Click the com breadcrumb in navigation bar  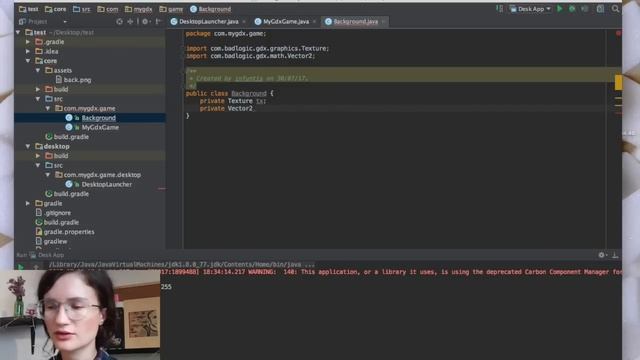click(x=108, y=9)
